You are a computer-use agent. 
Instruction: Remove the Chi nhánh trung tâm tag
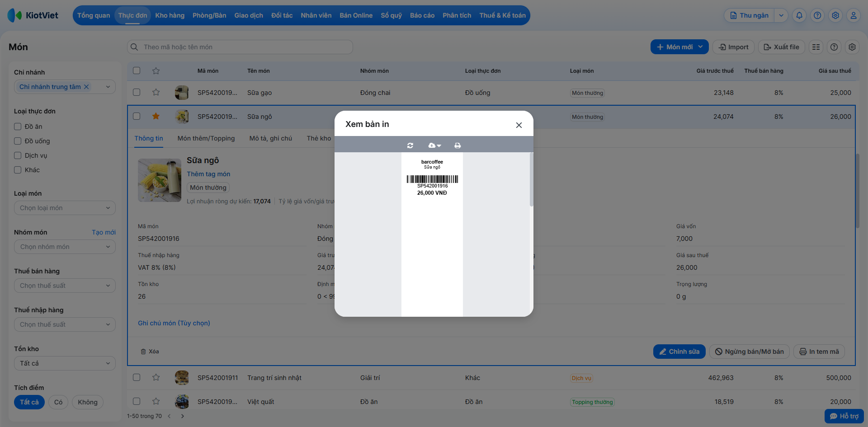coord(86,87)
